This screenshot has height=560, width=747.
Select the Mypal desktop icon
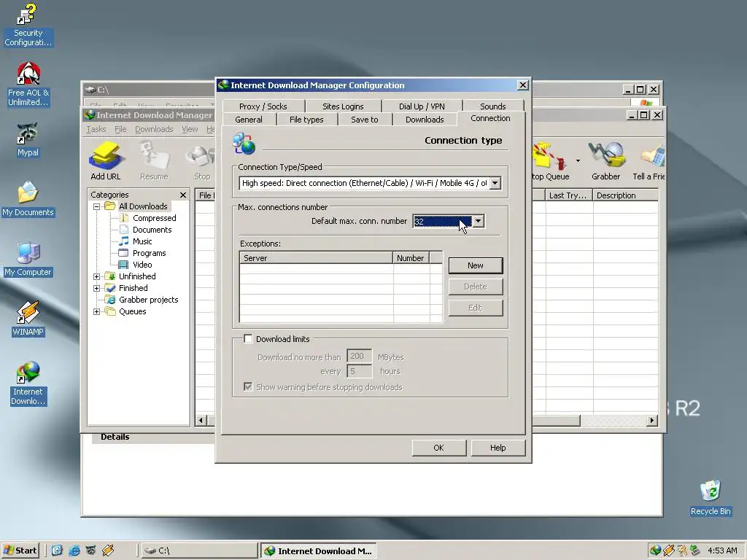point(28,139)
